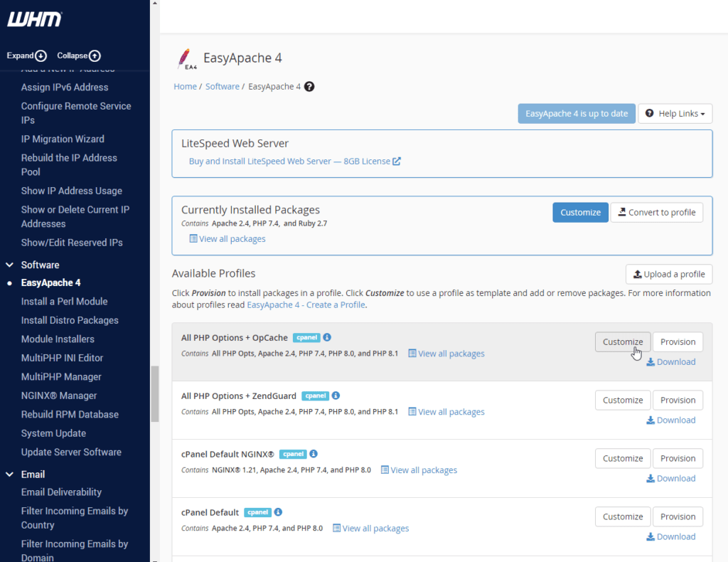Open EasyApache 4 - Create a Profile link

coord(306,305)
